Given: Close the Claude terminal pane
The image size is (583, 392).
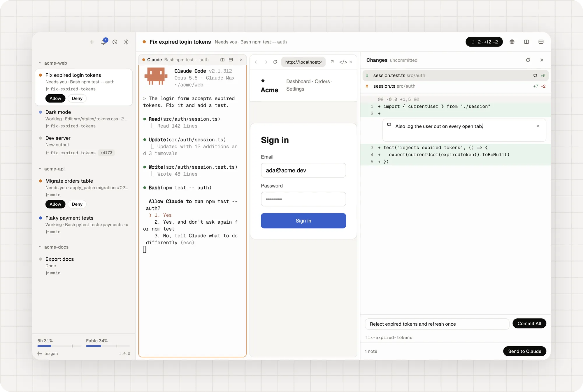Looking at the screenshot, I should pyautogui.click(x=241, y=60).
